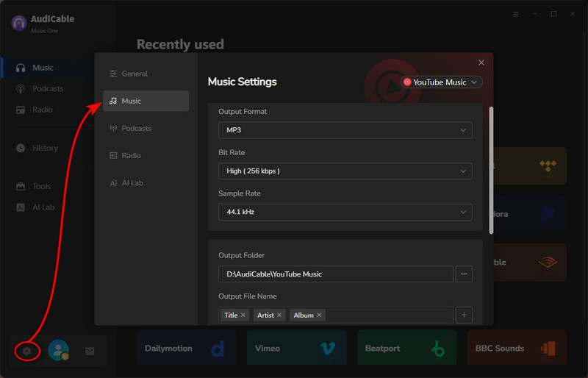Open the Dailymotion service card
Image resolution: width=588 pixels, height=378 pixels.
coord(187,348)
